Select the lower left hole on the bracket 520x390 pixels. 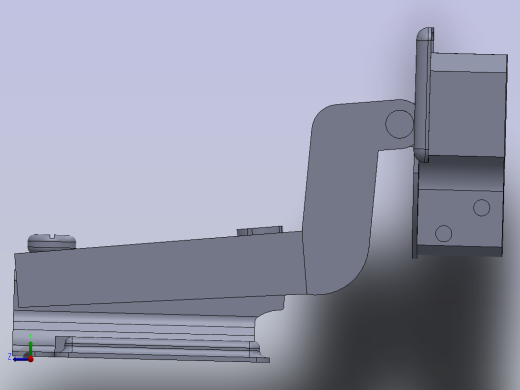click(x=444, y=233)
